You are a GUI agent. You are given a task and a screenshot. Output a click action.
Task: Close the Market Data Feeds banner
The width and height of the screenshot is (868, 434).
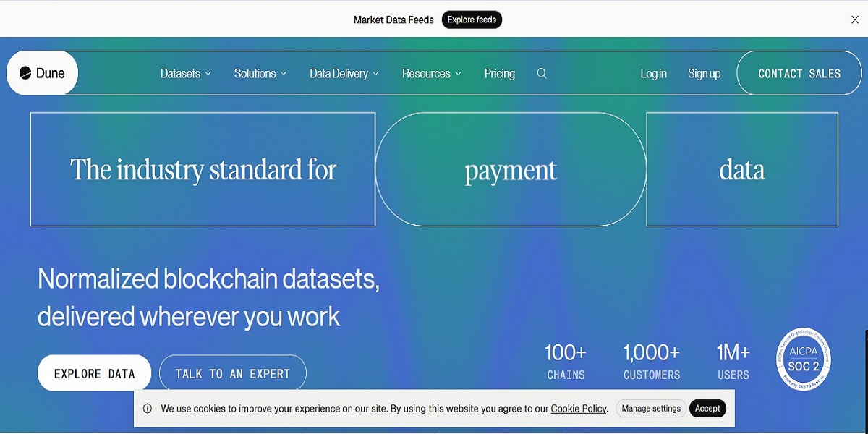pyautogui.click(x=854, y=20)
